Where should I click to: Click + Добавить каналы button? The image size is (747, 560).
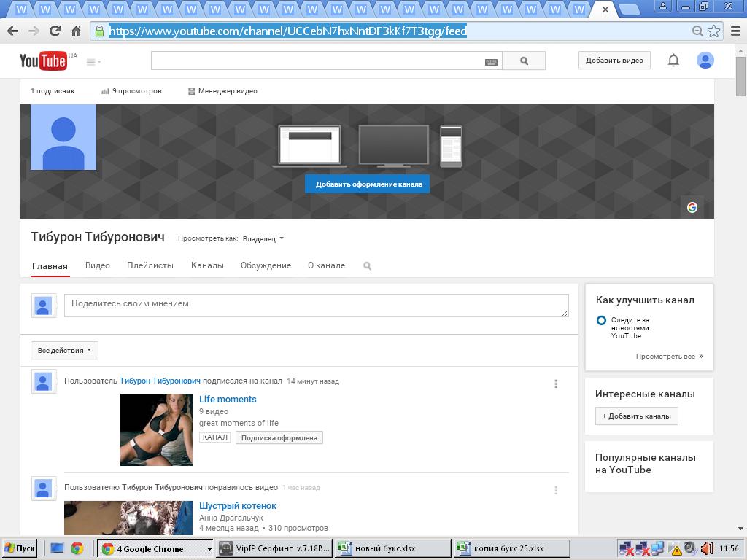pyautogui.click(x=636, y=416)
